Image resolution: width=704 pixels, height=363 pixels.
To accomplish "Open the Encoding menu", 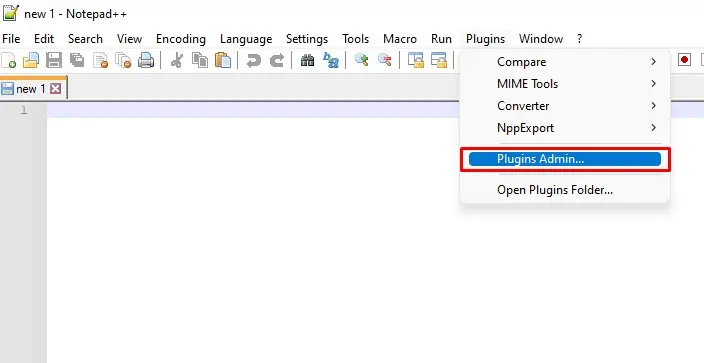I will tap(181, 39).
